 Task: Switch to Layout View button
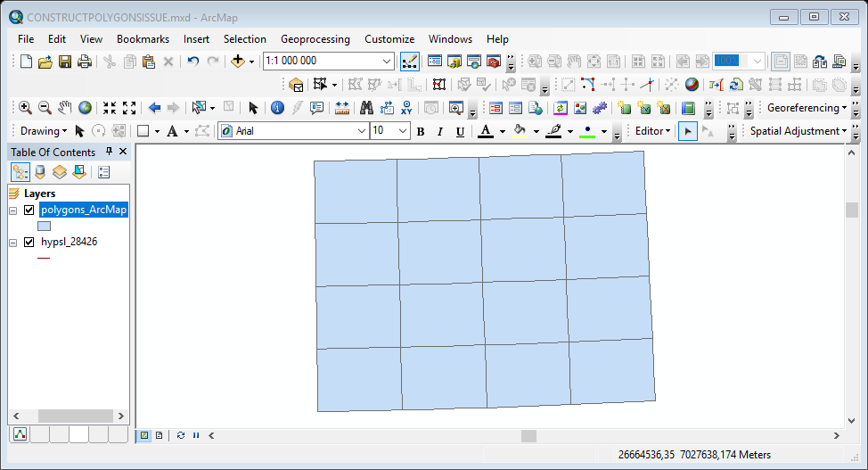159,435
